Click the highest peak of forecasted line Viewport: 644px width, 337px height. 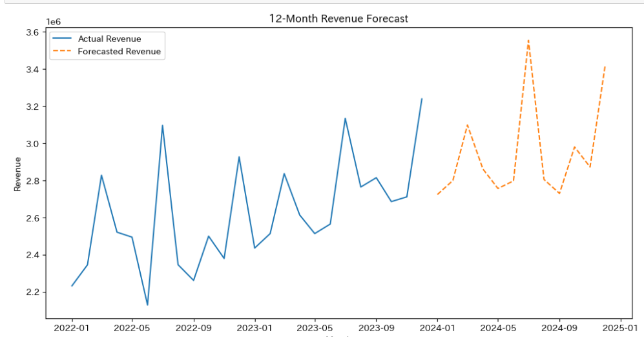(528, 40)
